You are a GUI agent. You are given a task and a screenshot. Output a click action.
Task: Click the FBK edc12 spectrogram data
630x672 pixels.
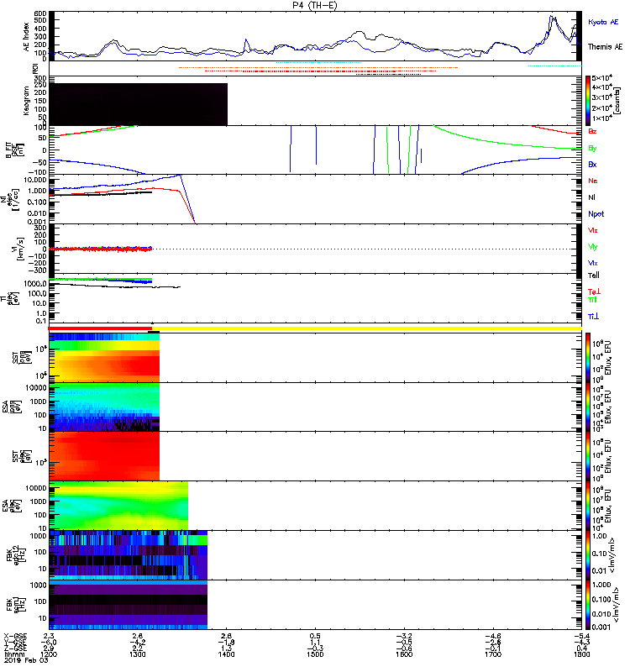[129, 555]
